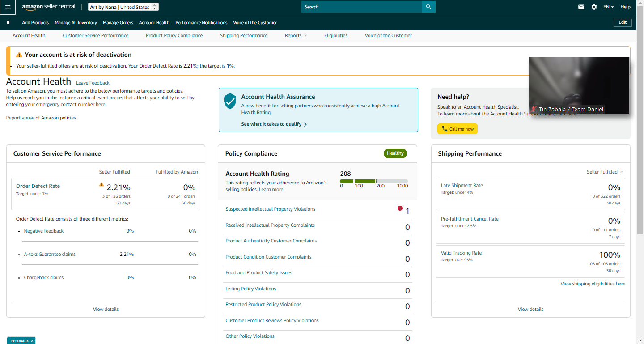This screenshot has width=644, height=344.
Task: Open the emergency contact number 'here' link
Action: pos(100,104)
